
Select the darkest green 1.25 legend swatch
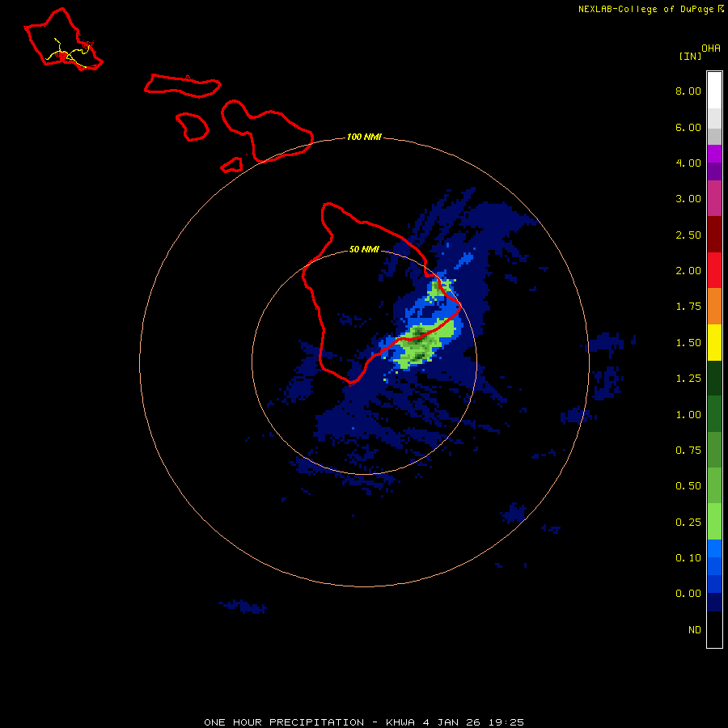click(x=714, y=379)
